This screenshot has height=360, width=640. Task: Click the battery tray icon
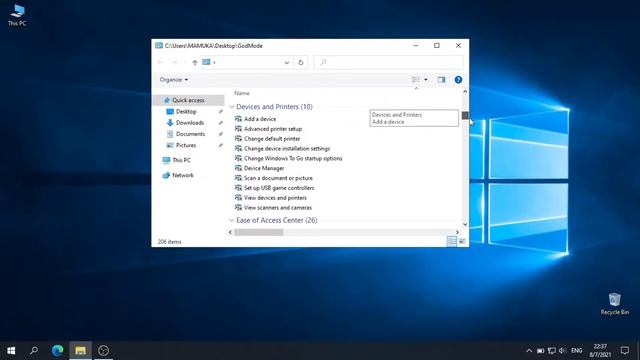pyautogui.click(x=540, y=351)
